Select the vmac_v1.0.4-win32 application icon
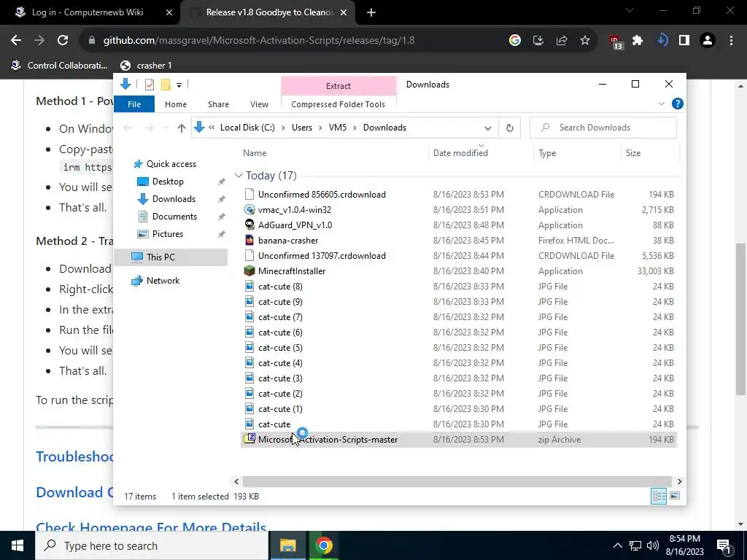 tap(249, 209)
